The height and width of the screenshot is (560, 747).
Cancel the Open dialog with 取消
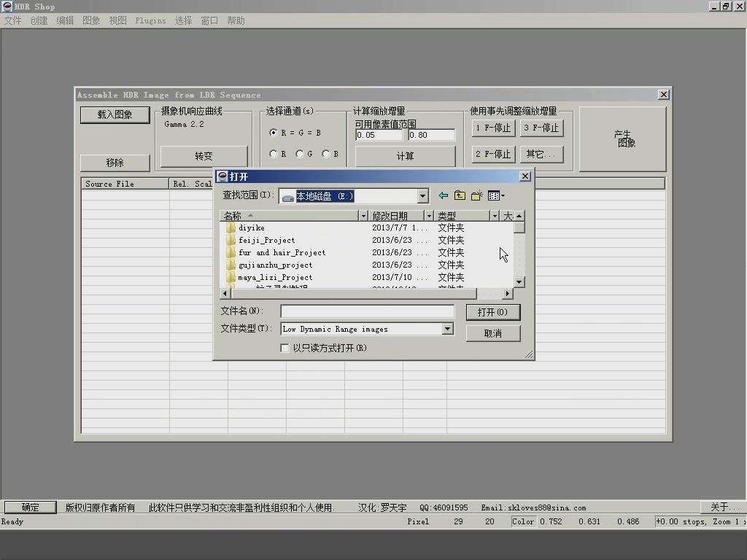[x=493, y=333]
